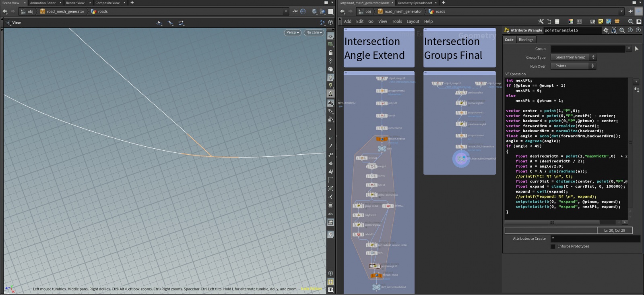Select the viewport select tool icon
644x295 pixels.
(x=160, y=23)
